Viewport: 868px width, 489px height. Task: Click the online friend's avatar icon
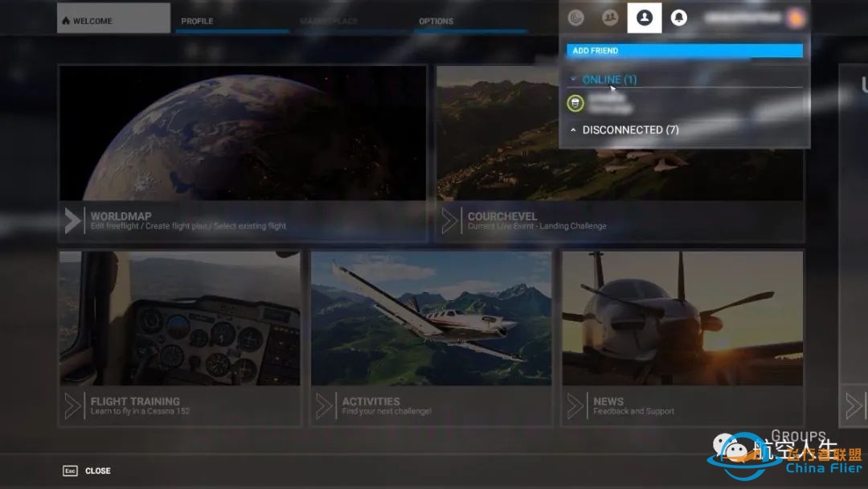click(575, 104)
